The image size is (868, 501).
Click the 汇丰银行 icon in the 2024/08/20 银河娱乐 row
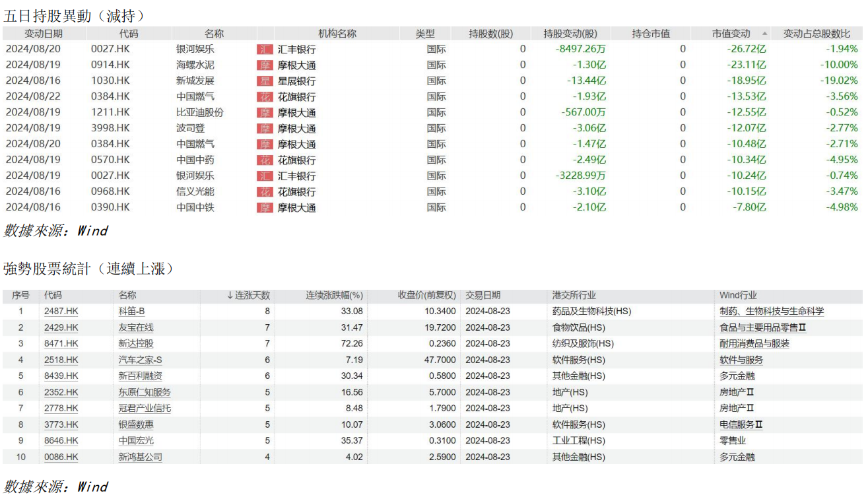[x=265, y=50]
